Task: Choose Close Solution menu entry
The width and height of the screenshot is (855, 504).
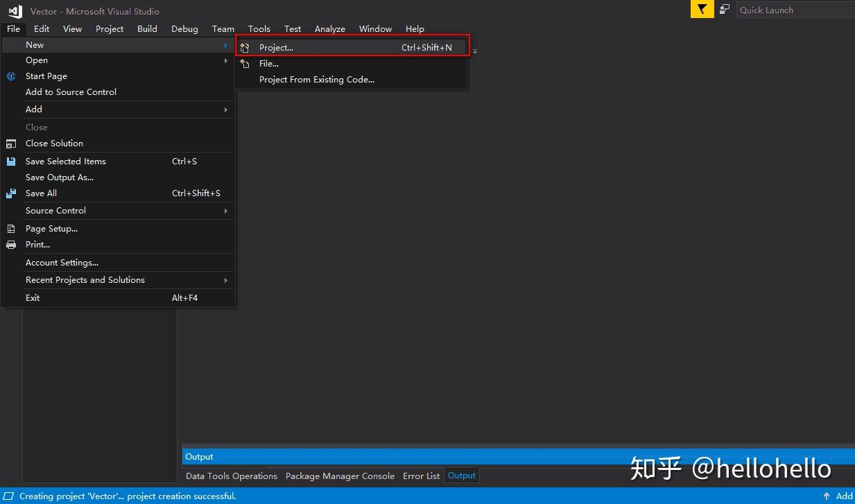Action: (118, 144)
